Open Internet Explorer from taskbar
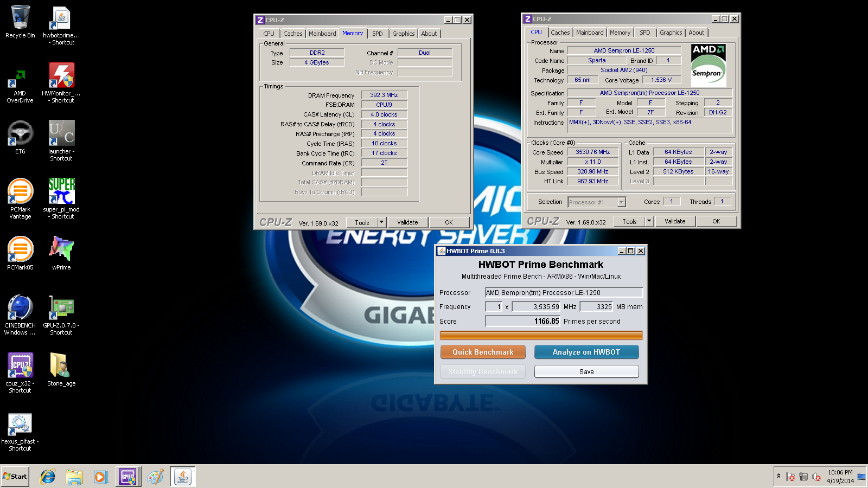 [48, 477]
